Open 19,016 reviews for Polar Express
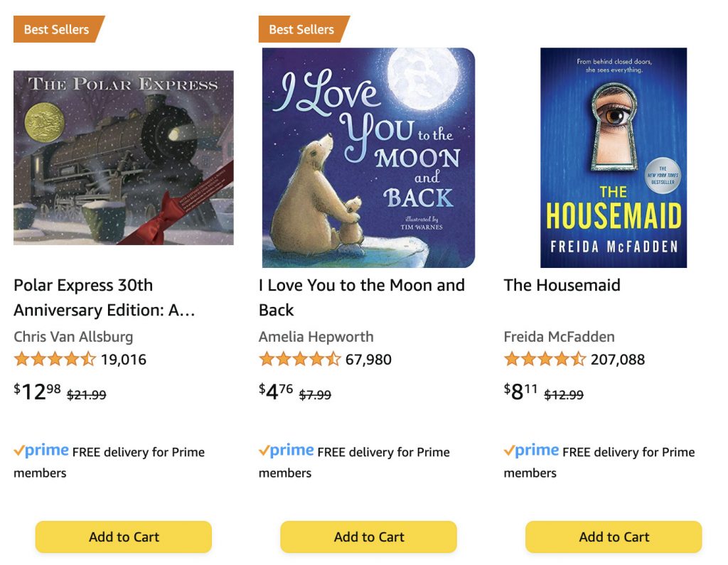 124,360
